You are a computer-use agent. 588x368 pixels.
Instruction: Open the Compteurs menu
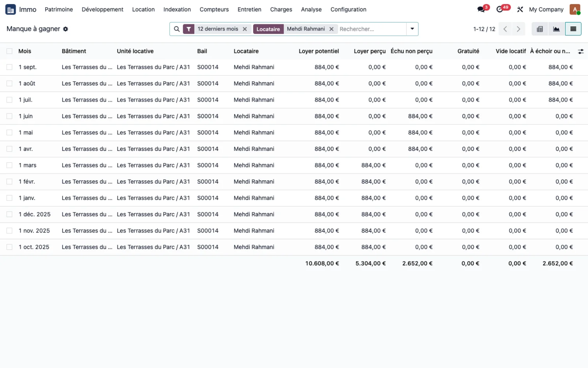coord(214,10)
